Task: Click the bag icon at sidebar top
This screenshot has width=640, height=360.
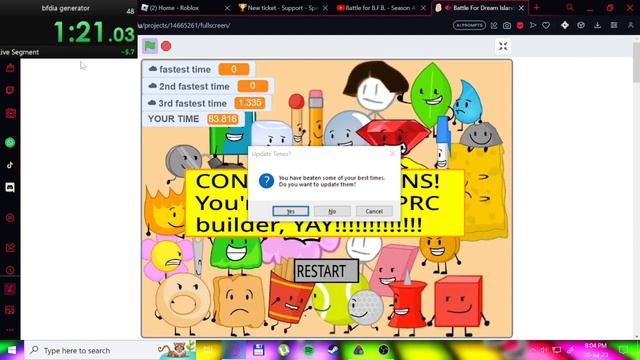Action: [10, 68]
